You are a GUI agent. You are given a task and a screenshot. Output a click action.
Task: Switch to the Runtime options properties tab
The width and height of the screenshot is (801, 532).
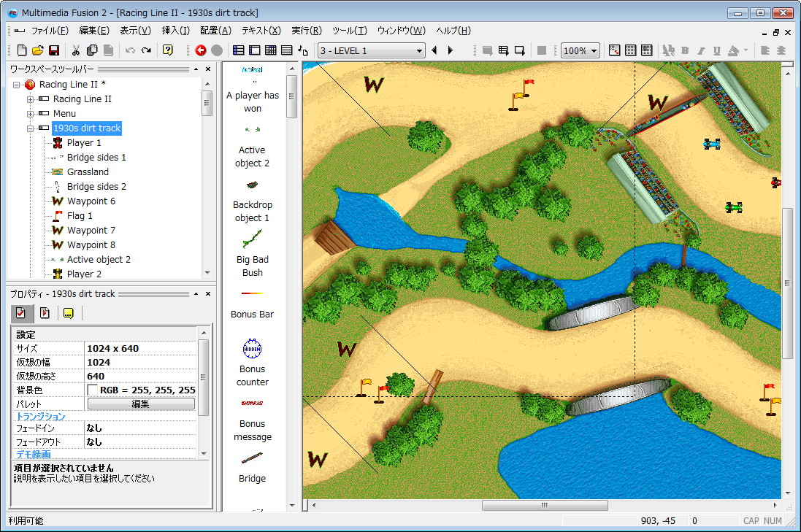45,313
